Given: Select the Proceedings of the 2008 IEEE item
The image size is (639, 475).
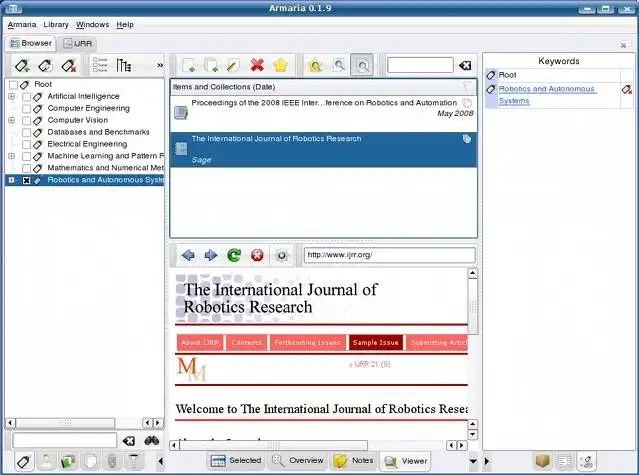Looking at the screenshot, I should coord(324,113).
